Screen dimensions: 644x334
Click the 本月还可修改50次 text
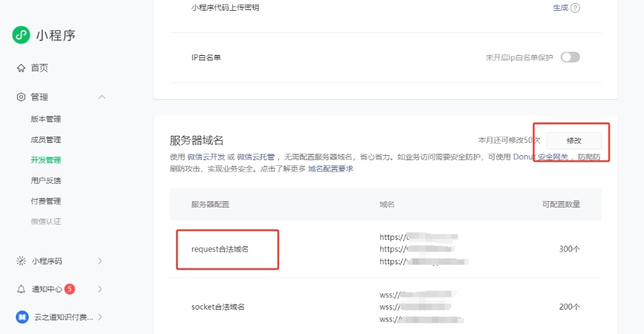[x=510, y=141]
